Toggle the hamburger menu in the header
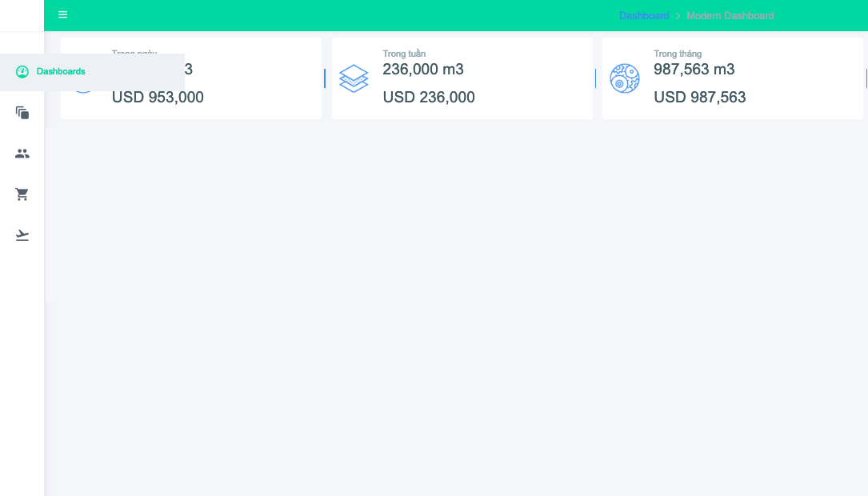 (x=62, y=14)
